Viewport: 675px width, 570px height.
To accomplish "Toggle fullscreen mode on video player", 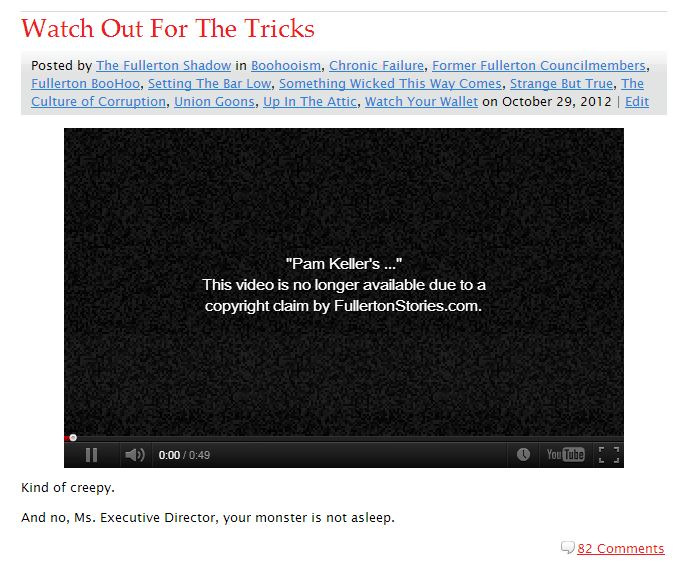I will (x=609, y=455).
